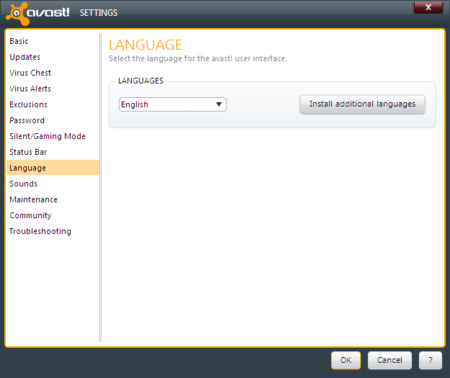Show the Exclusions settings page
Screen dimensions: 450x378
53,104
